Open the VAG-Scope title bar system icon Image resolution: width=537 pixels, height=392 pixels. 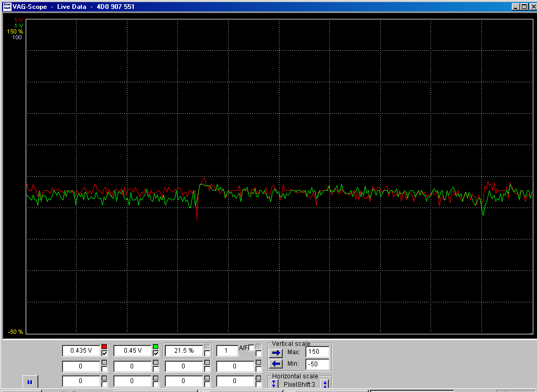click(x=6, y=7)
